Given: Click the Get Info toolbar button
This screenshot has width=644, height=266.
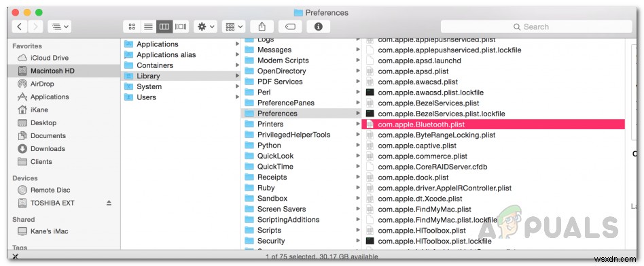Looking at the screenshot, I should point(318,27).
